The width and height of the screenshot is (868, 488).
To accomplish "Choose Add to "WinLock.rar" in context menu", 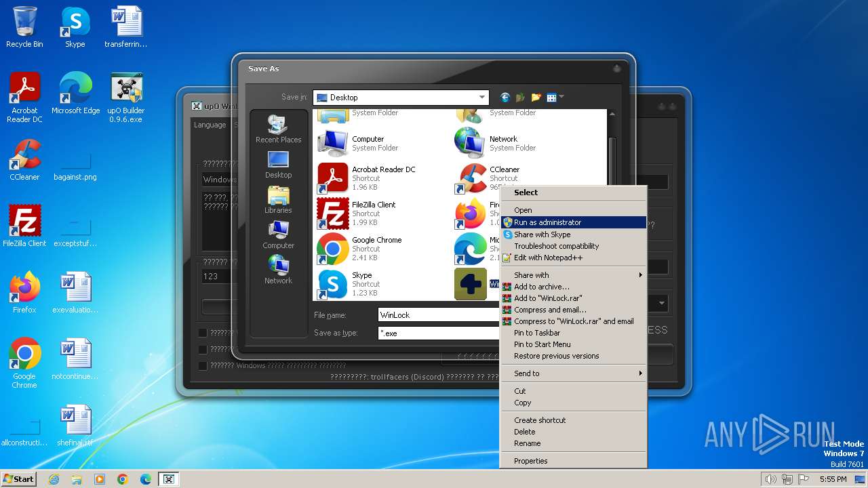I will (573, 298).
